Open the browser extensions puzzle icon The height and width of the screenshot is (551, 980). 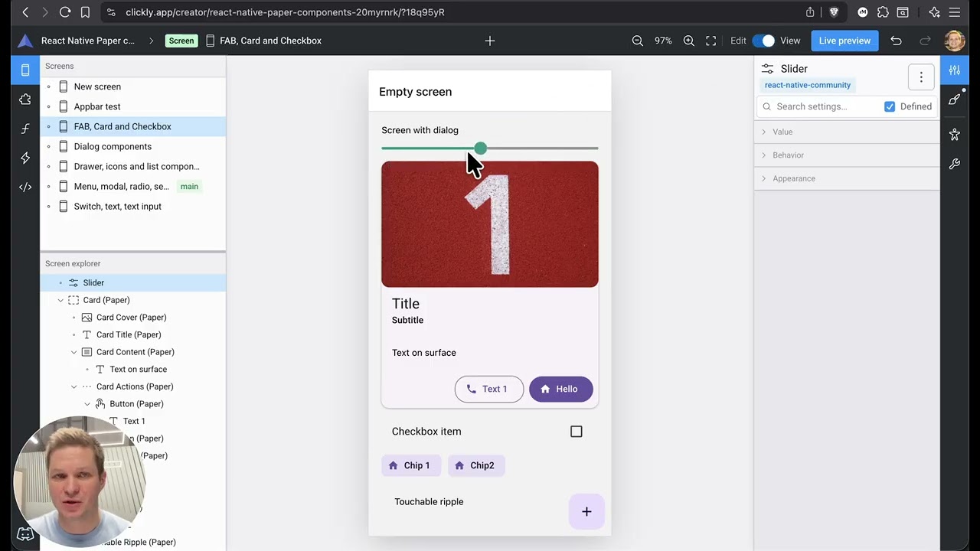point(883,12)
